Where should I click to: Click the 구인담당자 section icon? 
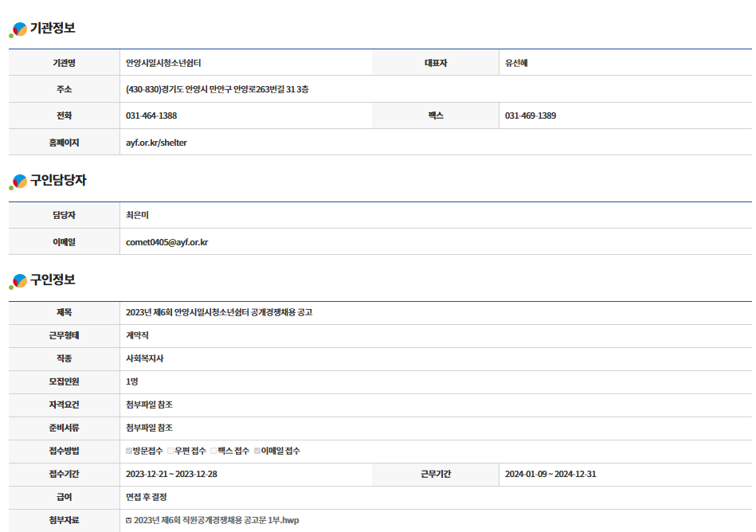tap(18, 182)
